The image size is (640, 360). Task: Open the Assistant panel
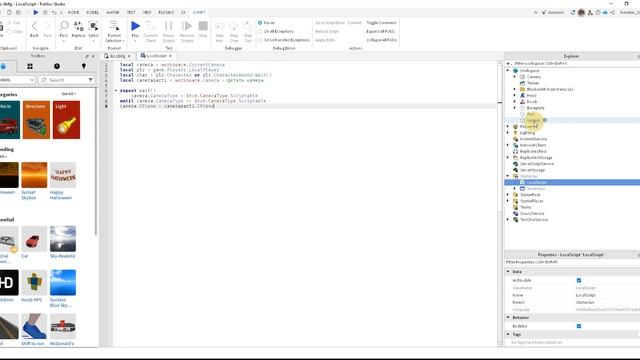click(553, 12)
